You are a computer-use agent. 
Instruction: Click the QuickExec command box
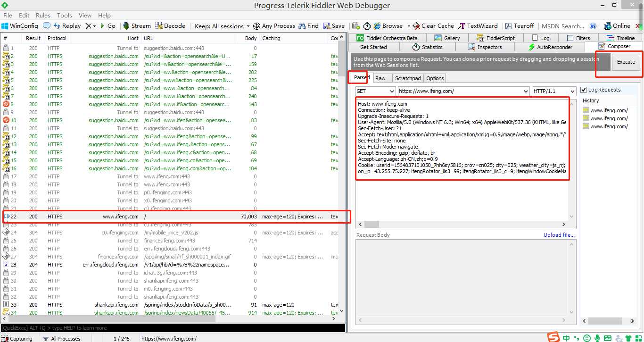[x=173, y=328]
